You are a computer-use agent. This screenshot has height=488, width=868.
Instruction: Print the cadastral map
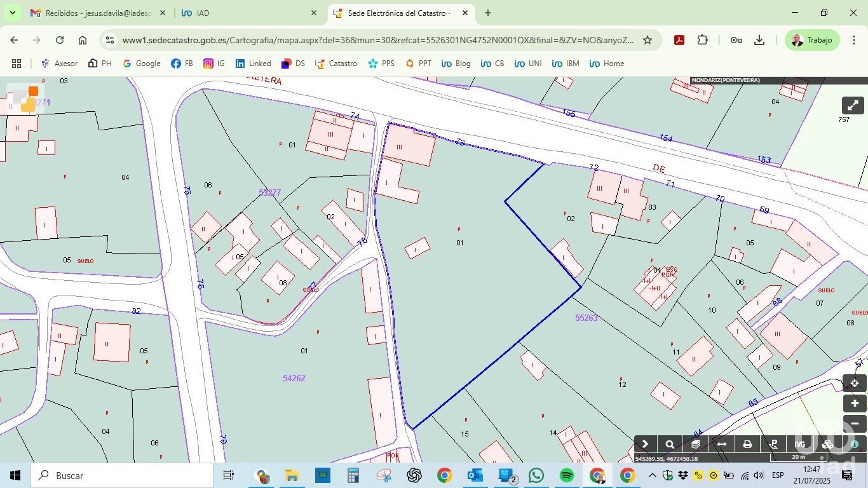point(748,444)
